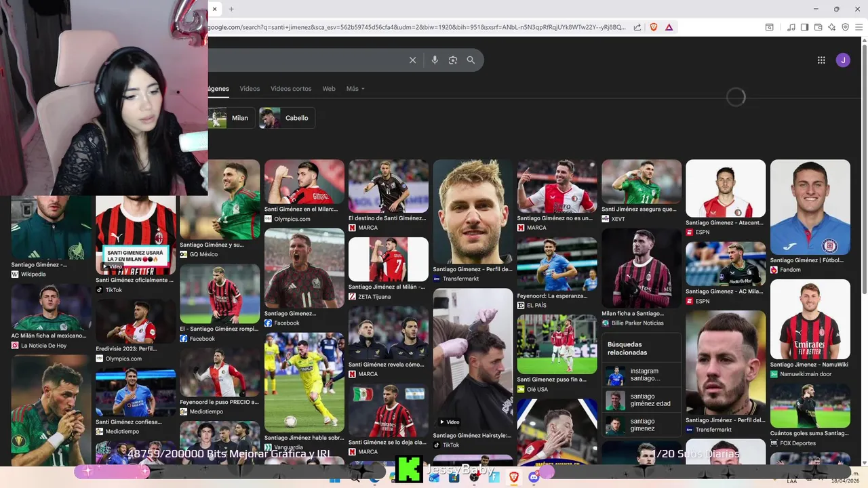The height and width of the screenshot is (488, 868).
Task: Click the browser address bar URL
Action: (417, 27)
